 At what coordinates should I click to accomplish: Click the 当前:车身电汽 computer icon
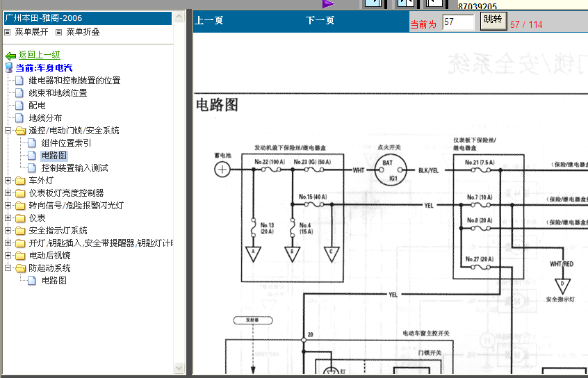click(9, 68)
